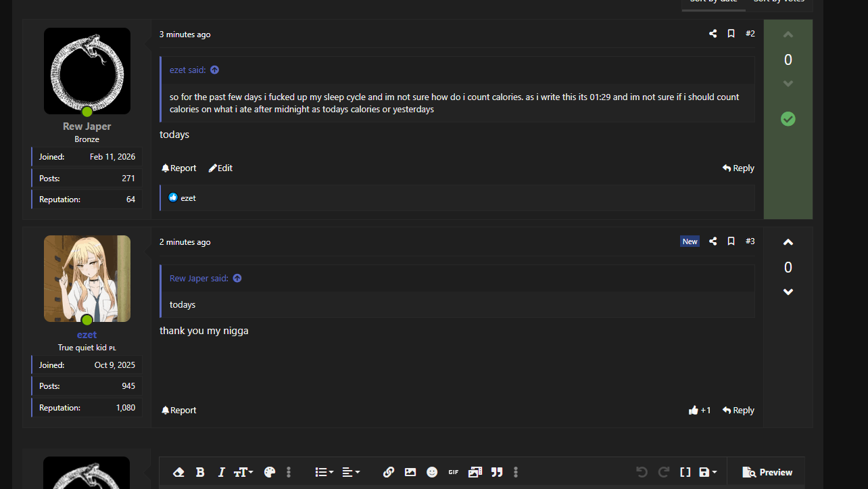Click '2 minutes ago' timestamp
The height and width of the screenshot is (489, 868).
point(185,242)
